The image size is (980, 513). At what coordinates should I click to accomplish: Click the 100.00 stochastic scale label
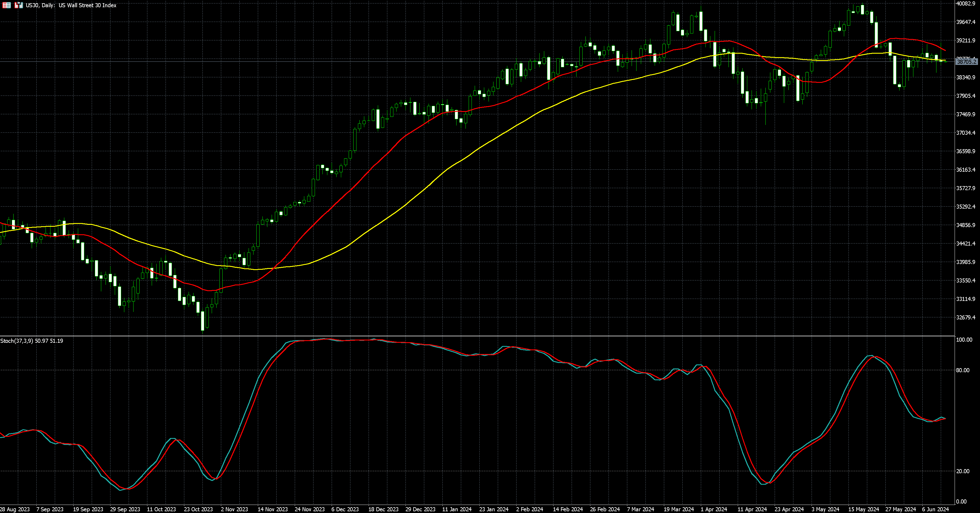pyautogui.click(x=964, y=340)
